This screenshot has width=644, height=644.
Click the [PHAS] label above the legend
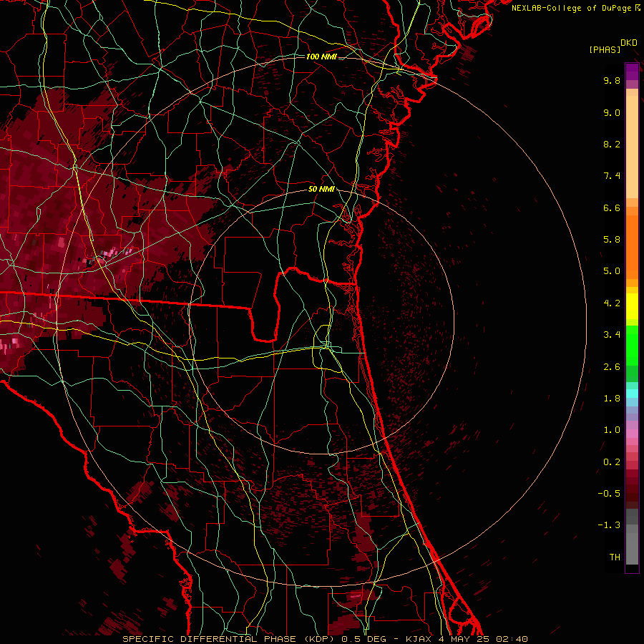(605, 49)
